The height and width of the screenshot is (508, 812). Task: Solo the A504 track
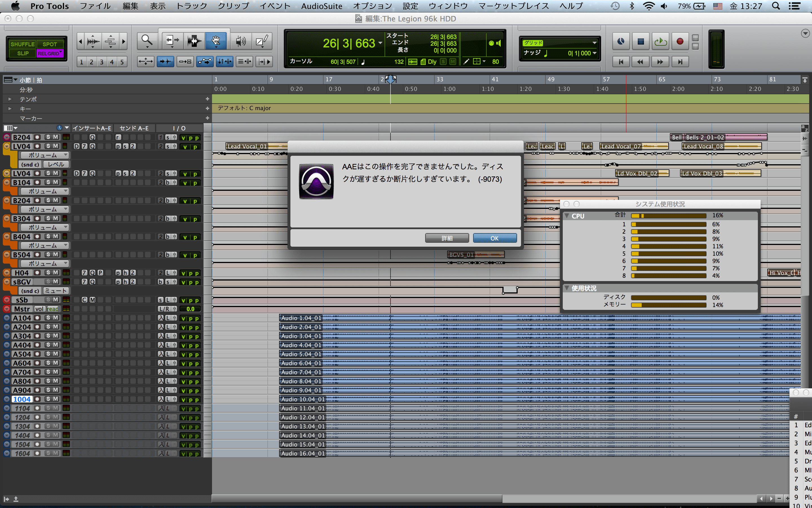tap(48, 354)
